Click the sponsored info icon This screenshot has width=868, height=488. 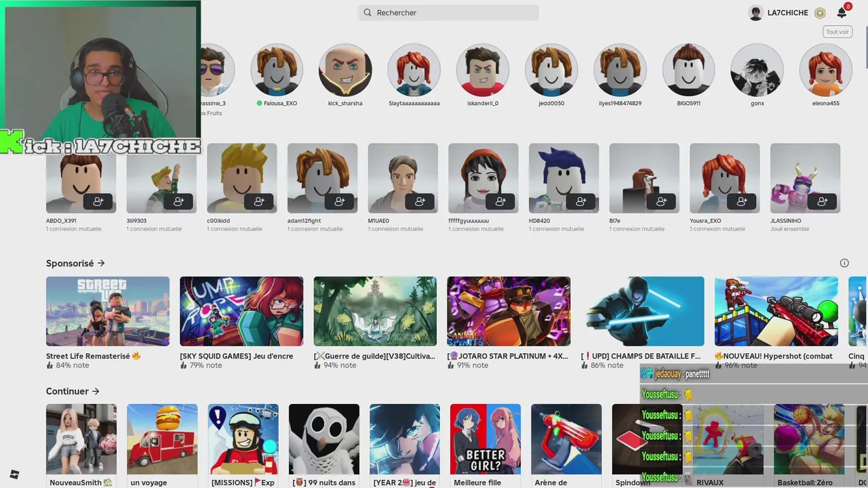[x=844, y=263]
